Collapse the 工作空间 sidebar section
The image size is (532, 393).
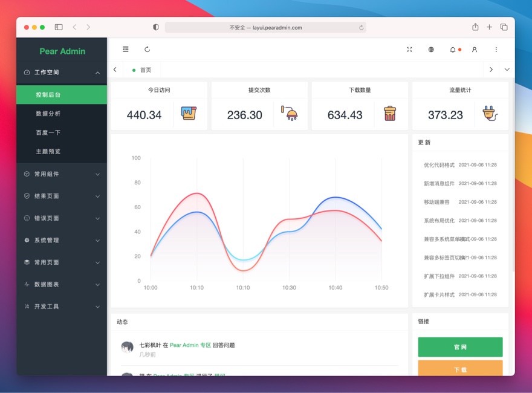tap(61, 72)
